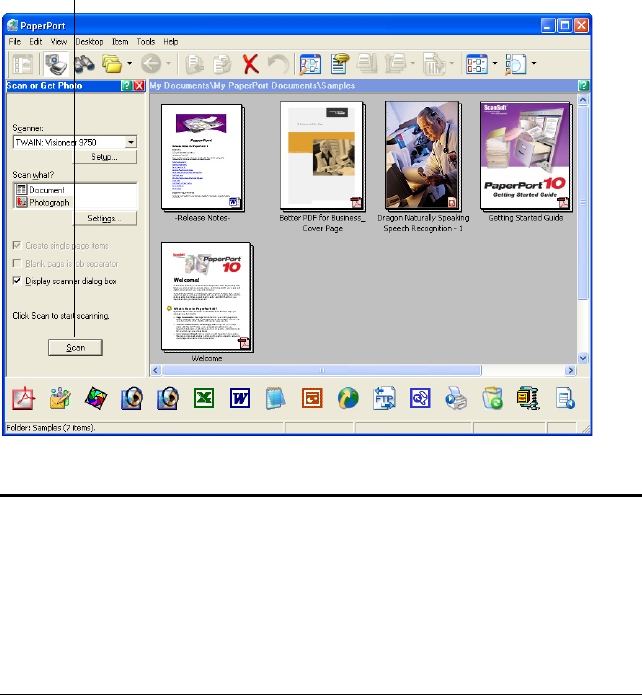
Task: Select Better PDF for Business Cover Page thumbnail
Action: [322, 156]
